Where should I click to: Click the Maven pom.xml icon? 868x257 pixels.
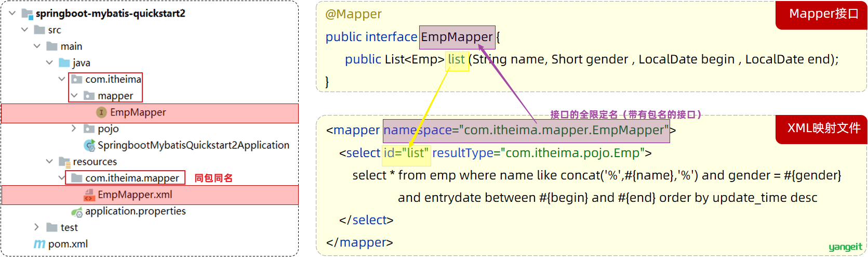(39, 243)
